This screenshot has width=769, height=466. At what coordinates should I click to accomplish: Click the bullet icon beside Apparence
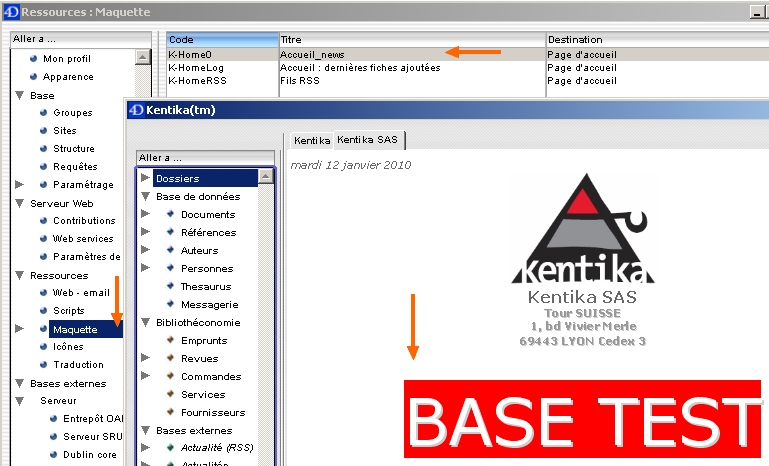(x=33, y=77)
